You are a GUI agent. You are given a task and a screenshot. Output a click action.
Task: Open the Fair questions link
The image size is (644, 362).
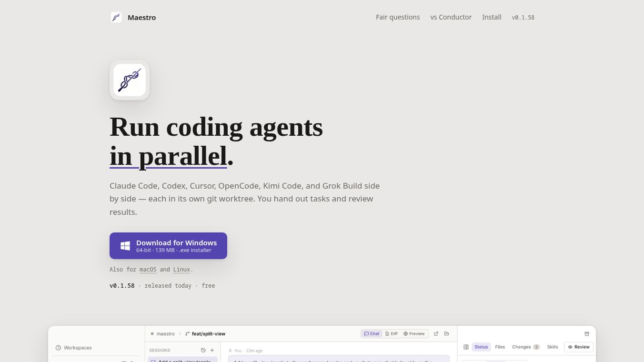click(x=398, y=17)
